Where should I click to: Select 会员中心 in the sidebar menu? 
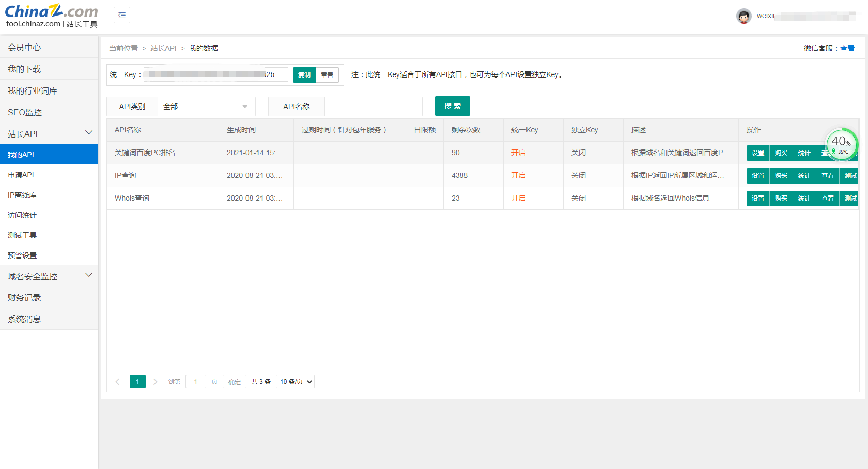coord(24,48)
